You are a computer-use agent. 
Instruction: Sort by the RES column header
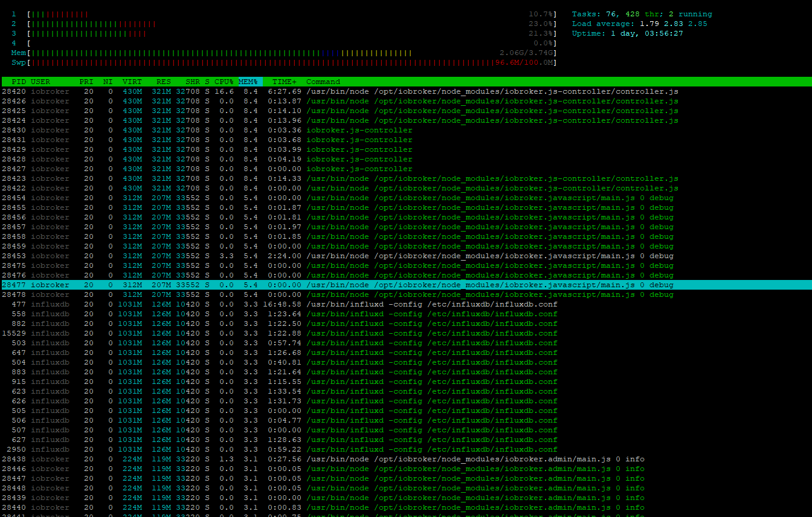pyautogui.click(x=163, y=82)
